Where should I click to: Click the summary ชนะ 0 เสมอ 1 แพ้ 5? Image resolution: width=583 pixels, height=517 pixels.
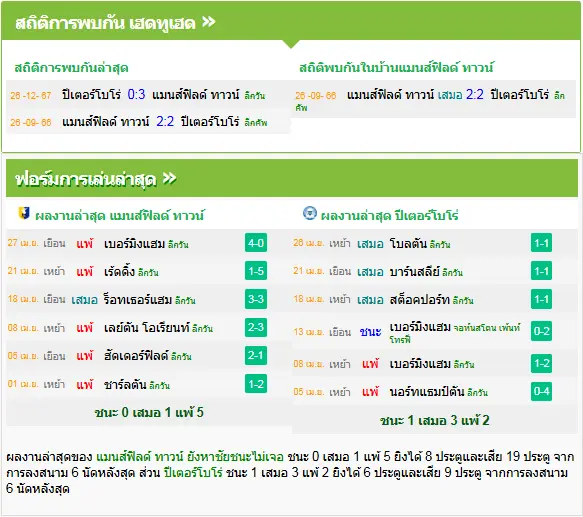pyautogui.click(x=149, y=412)
